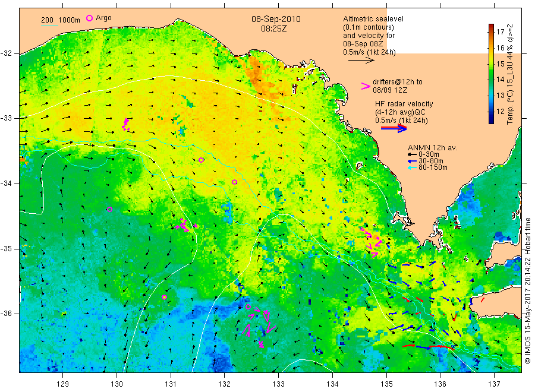Click '0.5m/s (1kt 24h)' under Altimetric sealevel
This screenshot has width=535, height=392.
[370, 52]
